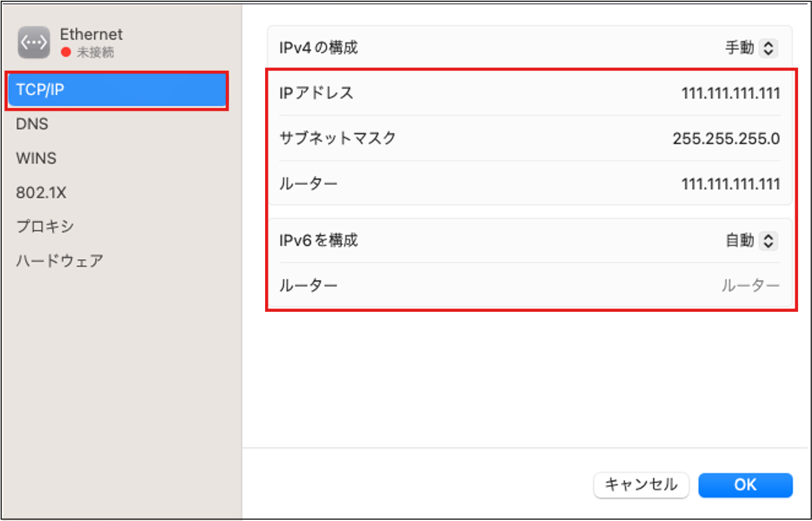
Task: Select the TCP/IP tab in sidebar
Action: tap(117, 89)
